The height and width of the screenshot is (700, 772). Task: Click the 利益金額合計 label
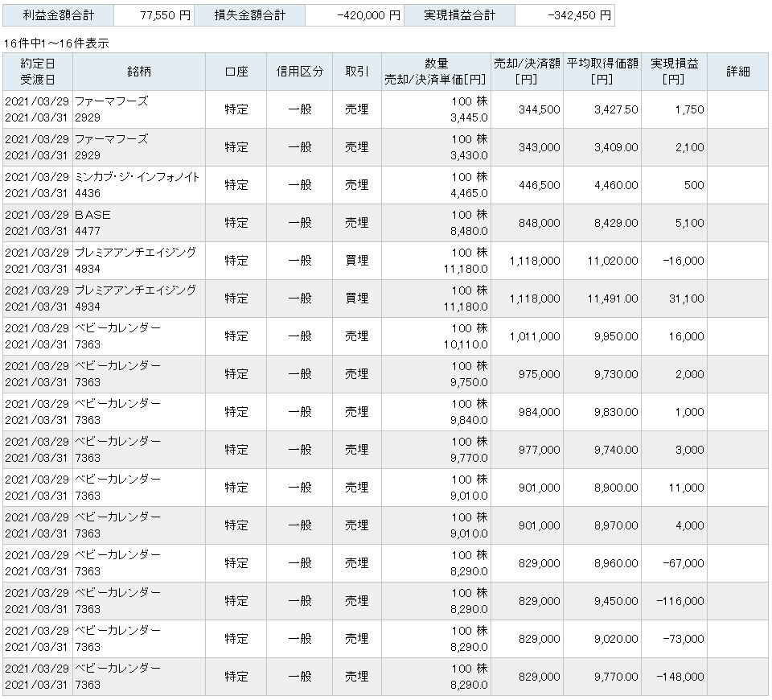58,15
